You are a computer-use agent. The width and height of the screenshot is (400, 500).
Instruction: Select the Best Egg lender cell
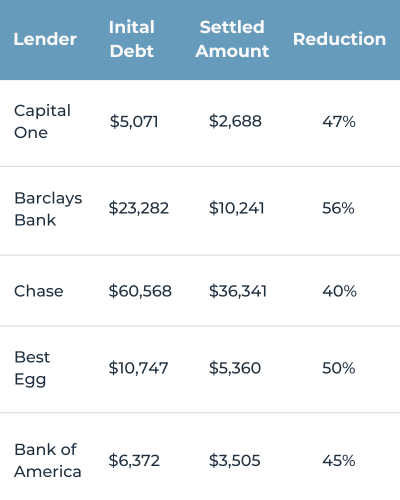pyautogui.click(x=32, y=368)
